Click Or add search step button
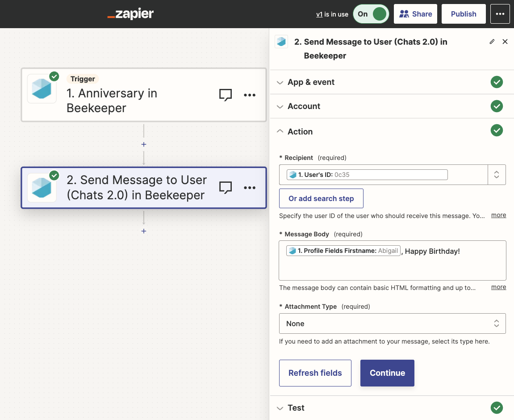Image resolution: width=514 pixels, height=420 pixels. coord(321,198)
